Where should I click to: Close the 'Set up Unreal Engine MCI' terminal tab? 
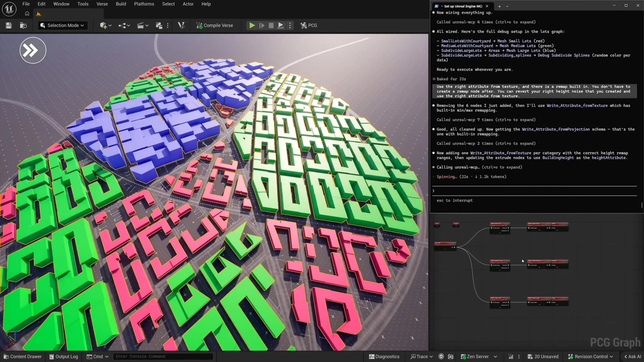[487, 6]
